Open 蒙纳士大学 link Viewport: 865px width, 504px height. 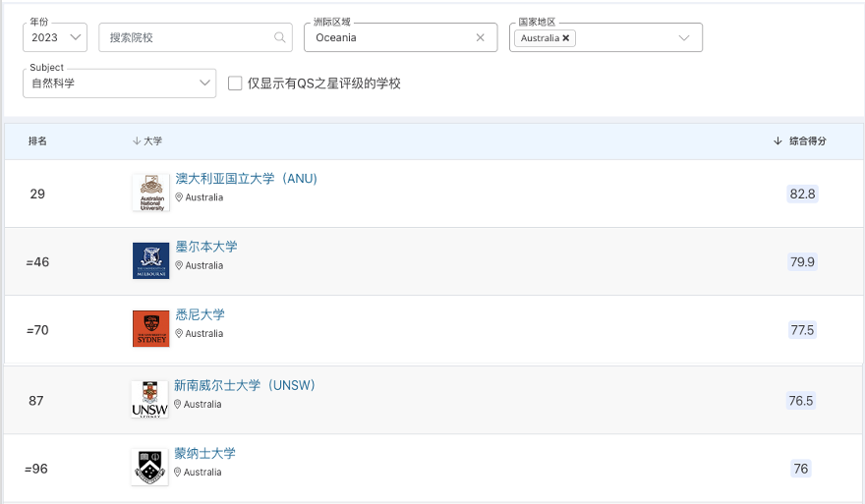[204, 453]
